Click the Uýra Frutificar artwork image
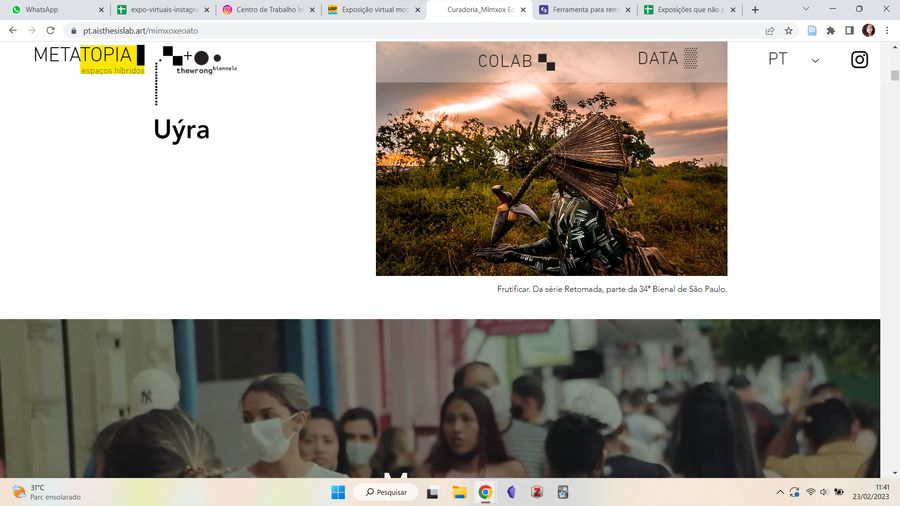The width and height of the screenshot is (900, 506). point(551,159)
